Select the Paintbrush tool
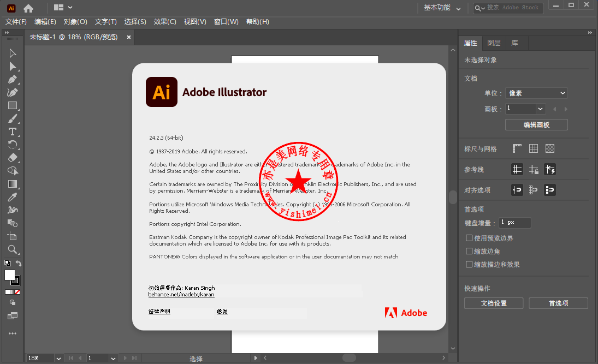The height and width of the screenshot is (364, 598). (x=13, y=118)
